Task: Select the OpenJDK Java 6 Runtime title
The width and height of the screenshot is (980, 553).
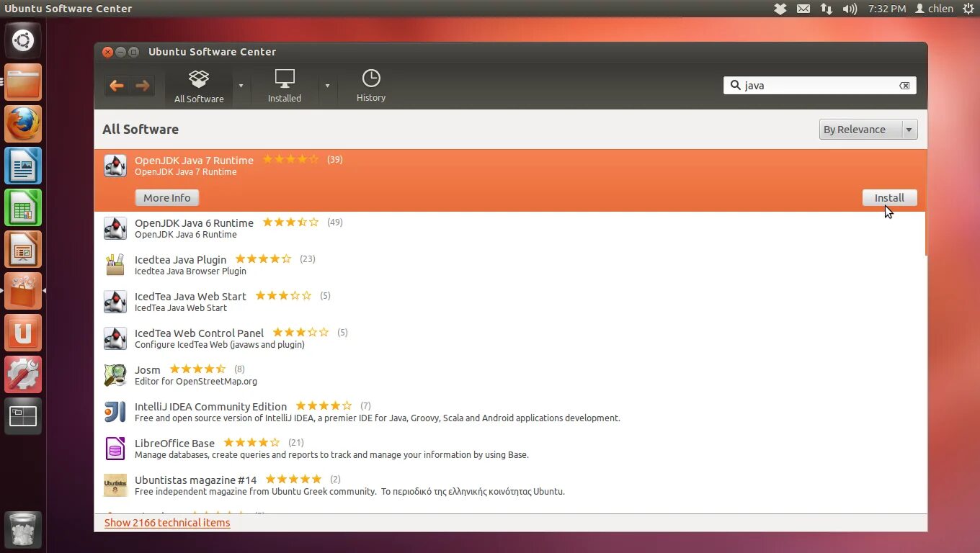Action: point(194,222)
